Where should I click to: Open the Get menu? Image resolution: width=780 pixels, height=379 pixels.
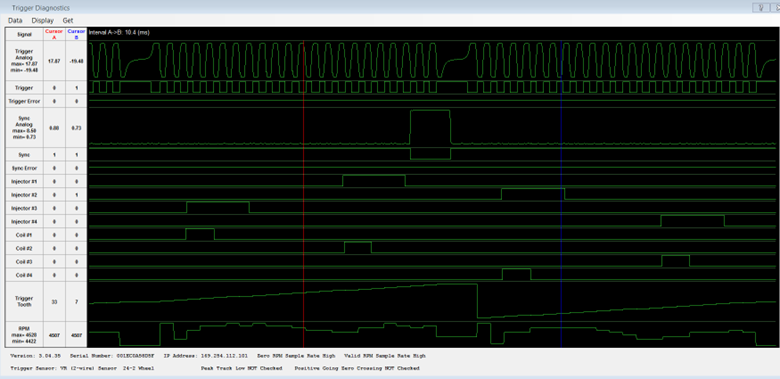(68, 20)
